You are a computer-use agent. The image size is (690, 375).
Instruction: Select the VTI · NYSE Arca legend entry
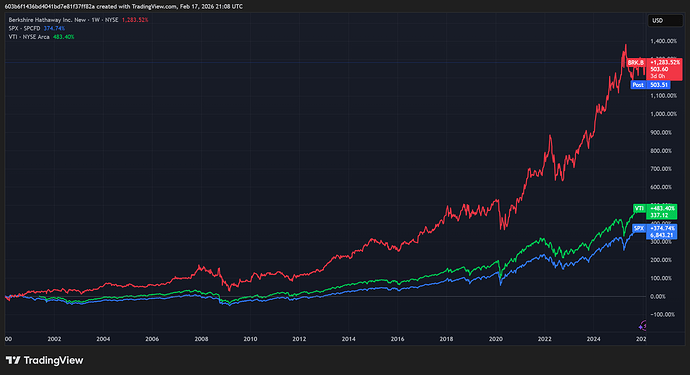[29, 37]
